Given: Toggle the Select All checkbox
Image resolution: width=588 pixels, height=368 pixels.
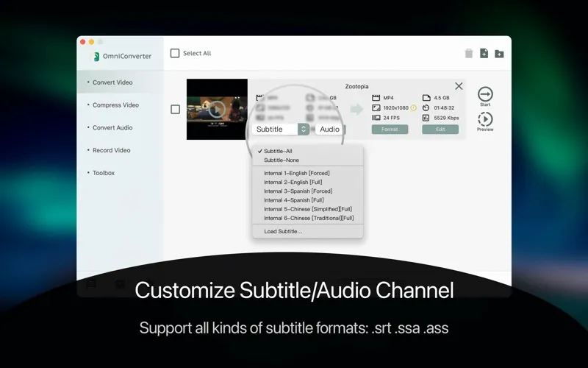Looking at the screenshot, I should [175, 53].
